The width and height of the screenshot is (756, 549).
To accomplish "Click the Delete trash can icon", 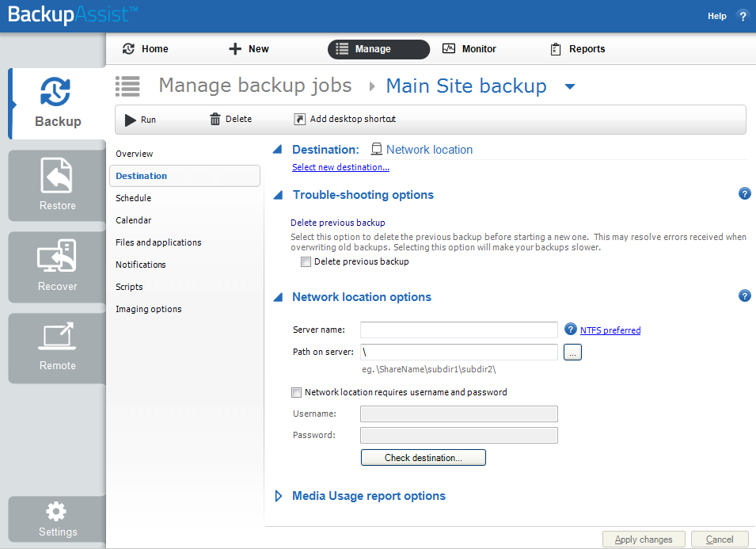I will coord(215,119).
